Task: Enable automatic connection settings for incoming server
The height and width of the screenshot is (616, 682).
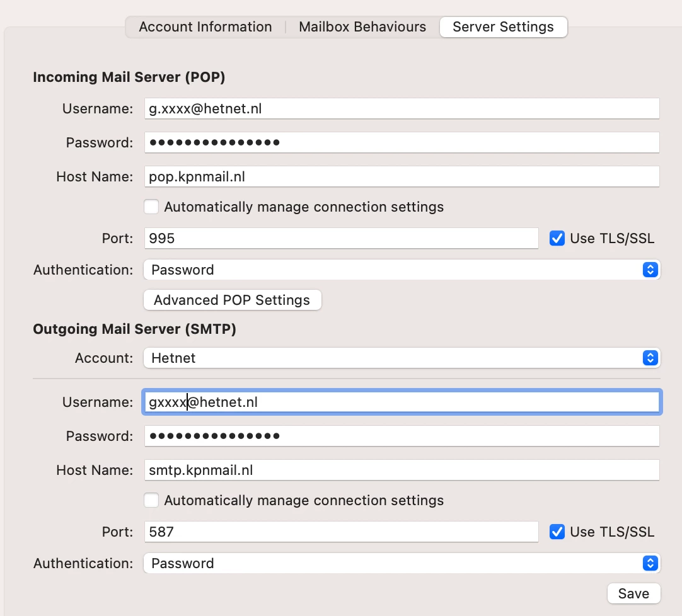Action: pyautogui.click(x=151, y=207)
